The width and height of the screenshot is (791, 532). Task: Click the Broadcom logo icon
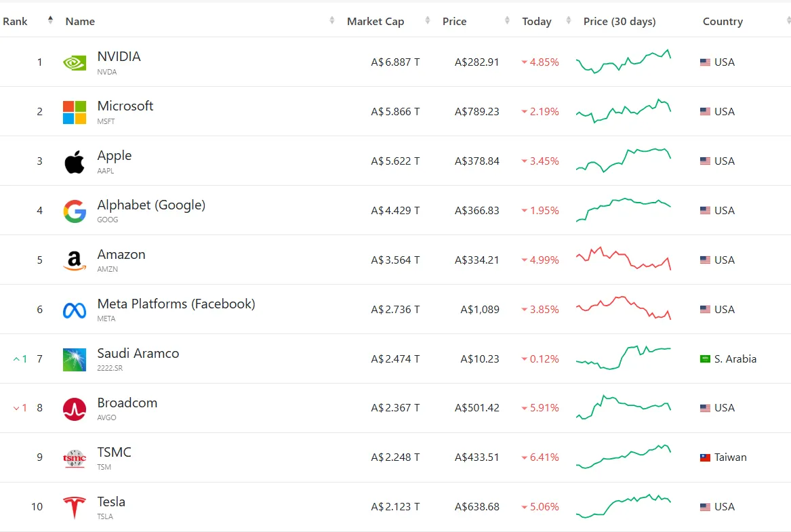point(75,409)
